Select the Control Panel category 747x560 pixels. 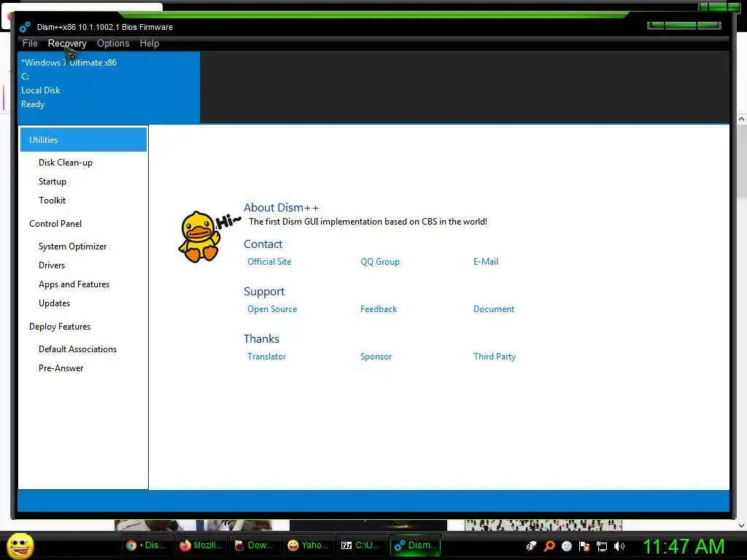click(x=55, y=224)
